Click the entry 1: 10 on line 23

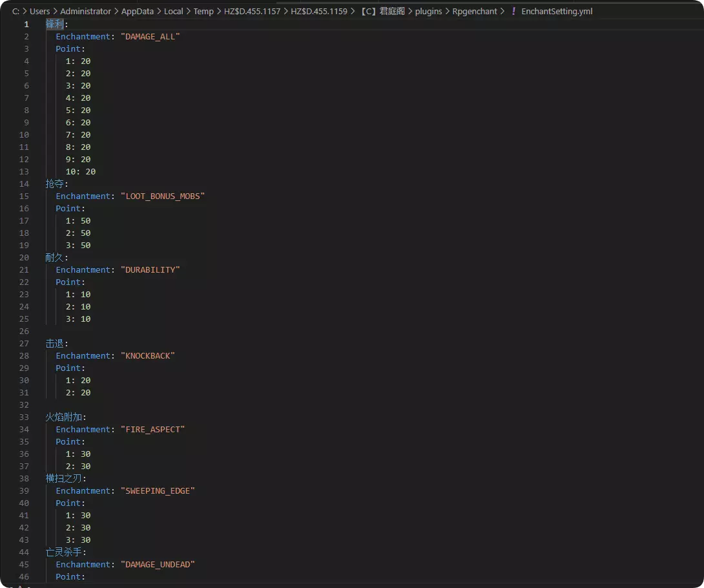(x=78, y=294)
